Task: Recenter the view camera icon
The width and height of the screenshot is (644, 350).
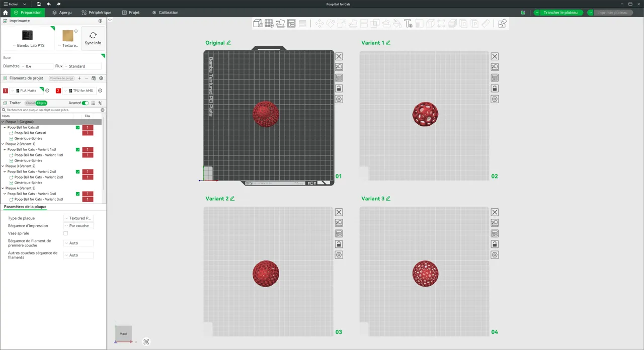Action: point(146,342)
